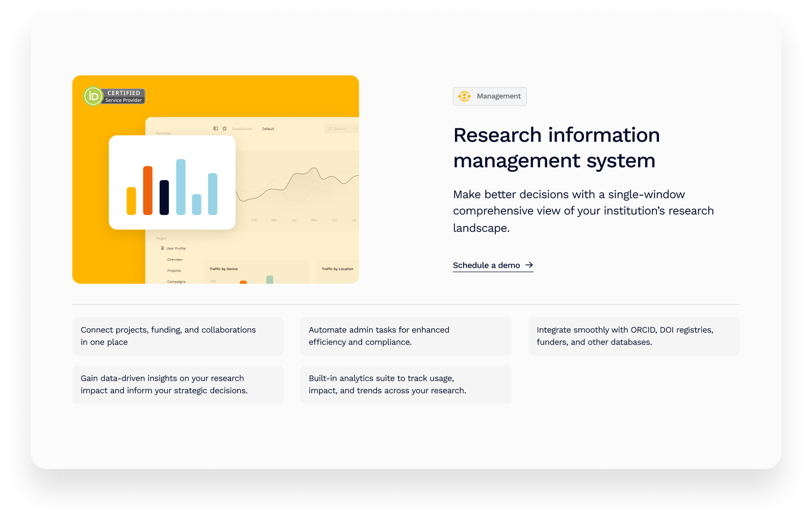Click the ORCID Certified Service Provider badge
The height and width of the screenshot is (520, 812).
point(115,96)
